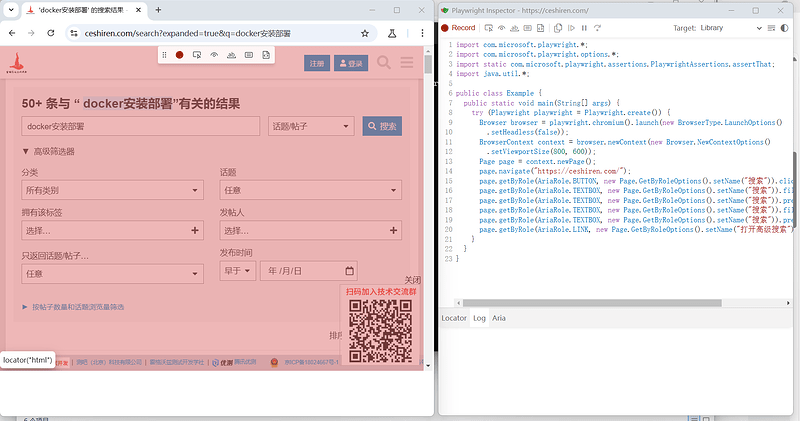
Task: Open the 话题/帖子 search type dropdown
Action: [311, 126]
